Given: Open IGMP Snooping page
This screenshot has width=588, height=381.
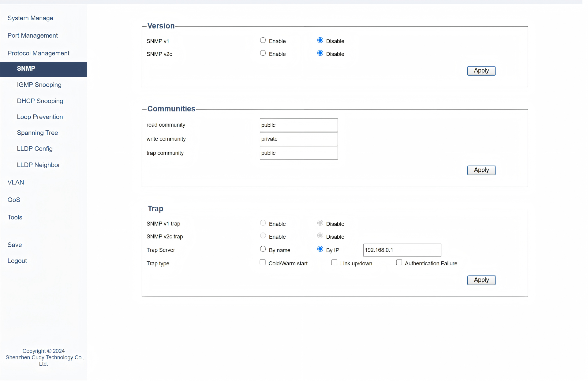Looking at the screenshot, I should click(x=39, y=85).
